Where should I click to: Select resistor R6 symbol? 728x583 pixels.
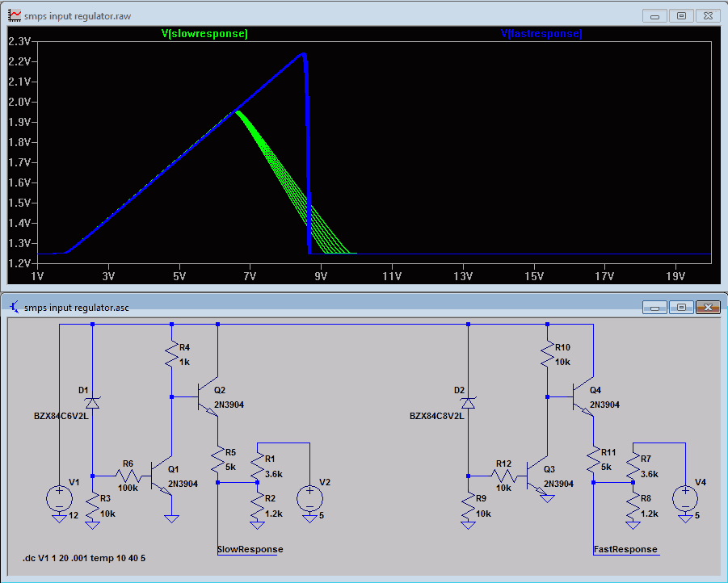(129, 476)
